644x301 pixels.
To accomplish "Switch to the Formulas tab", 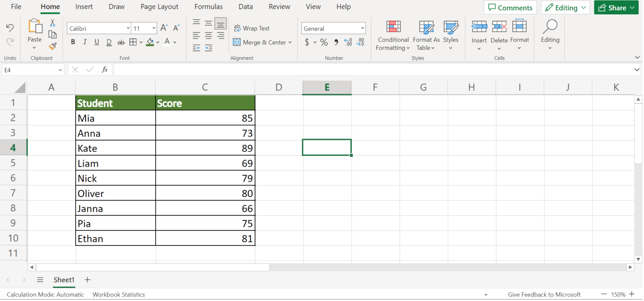I will 208,7.
